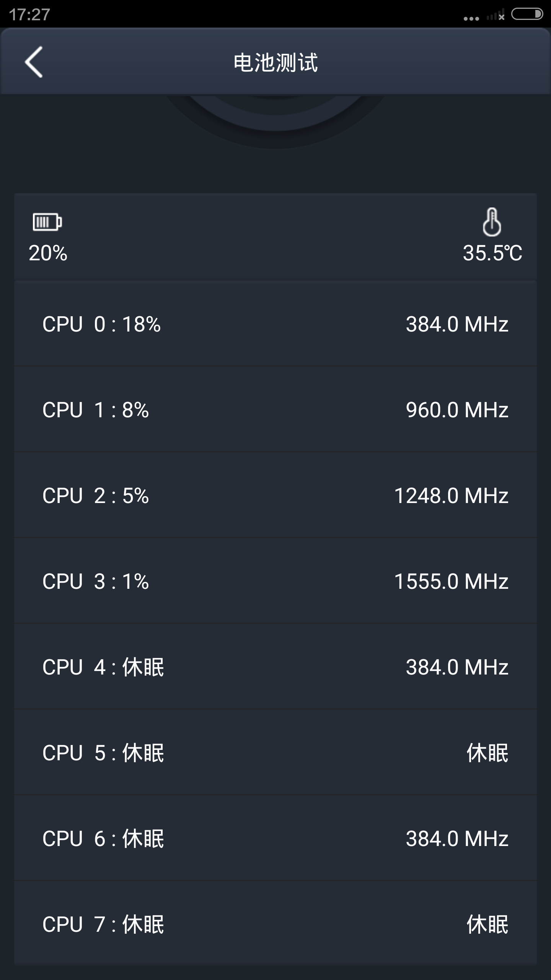The height and width of the screenshot is (980, 551).
Task: Select the CPU 7 sleeping row
Action: coord(275,924)
